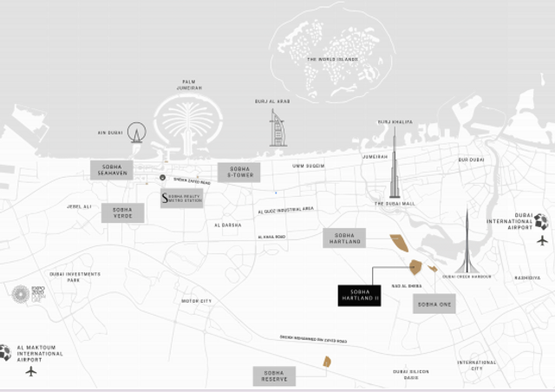Click the gold Sobha Hartland land plot
This screenshot has width=555, height=392.
point(400,243)
